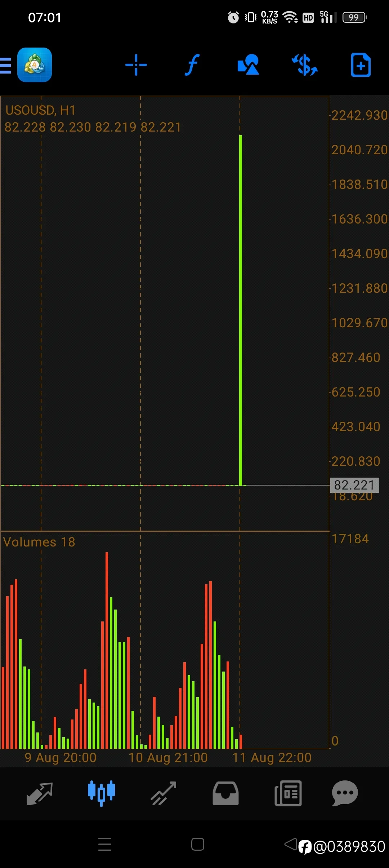Activate the crosshair tool
This screenshot has height=868, width=389.
[136, 65]
